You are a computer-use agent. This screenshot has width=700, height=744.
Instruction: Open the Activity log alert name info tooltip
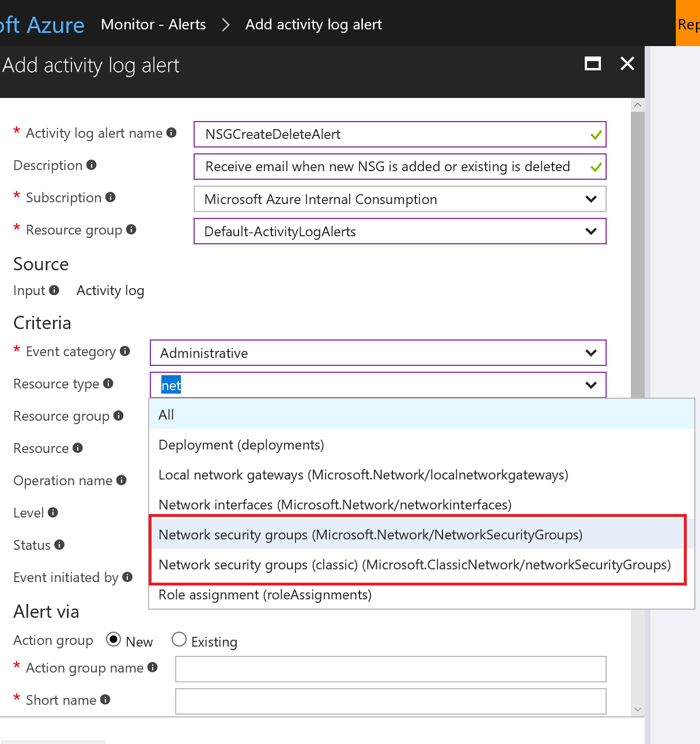pyautogui.click(x=171, y=133)
